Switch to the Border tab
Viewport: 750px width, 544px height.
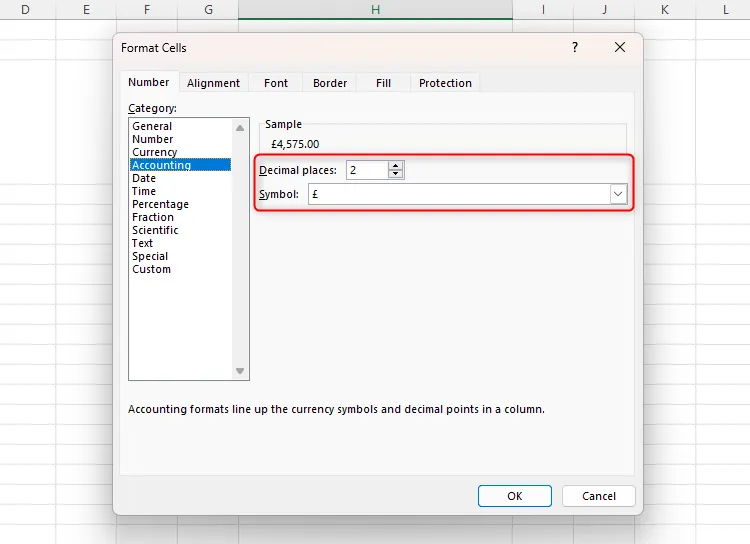(330, 83)
